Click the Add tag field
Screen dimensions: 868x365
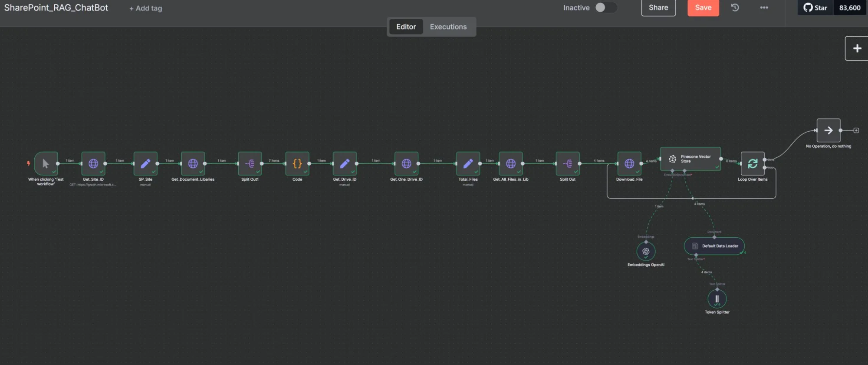coord(146,8)
